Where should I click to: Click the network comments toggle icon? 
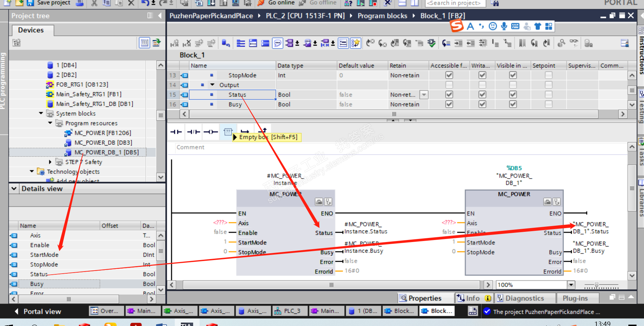click(343, 43)
